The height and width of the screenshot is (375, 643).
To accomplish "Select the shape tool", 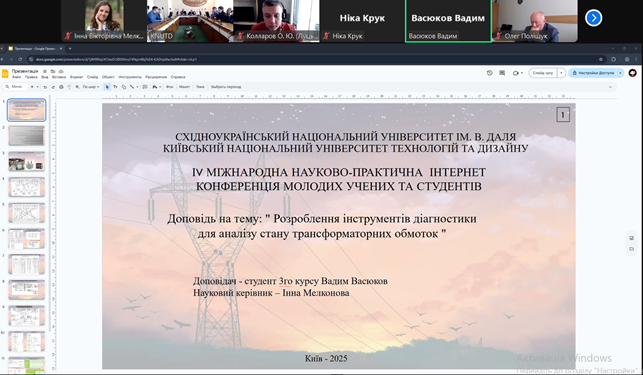I will 123,87.
